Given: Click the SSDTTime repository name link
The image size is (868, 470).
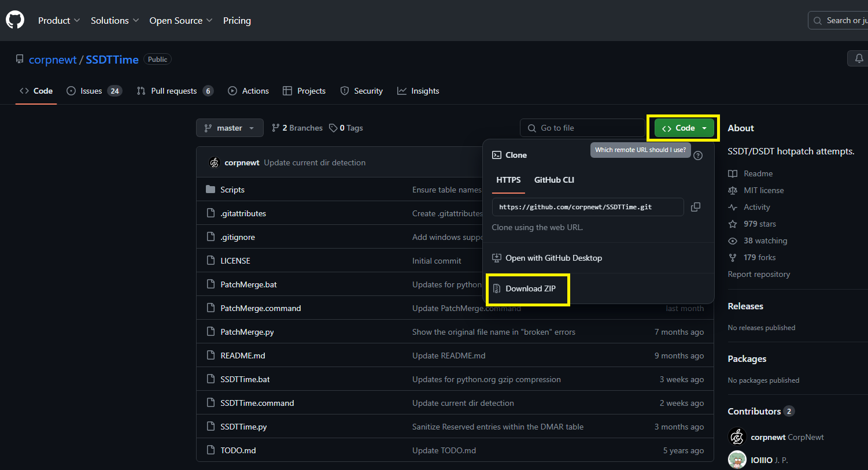Looking at the screenshot, I should point(112,60).
